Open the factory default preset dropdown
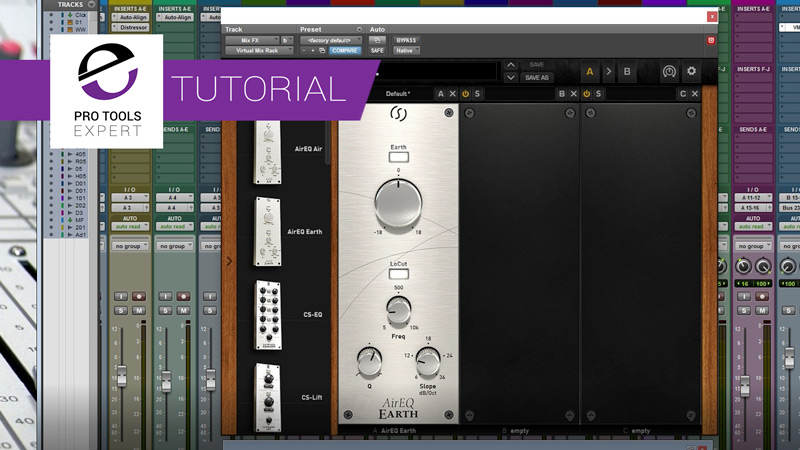 coord(331,40)
